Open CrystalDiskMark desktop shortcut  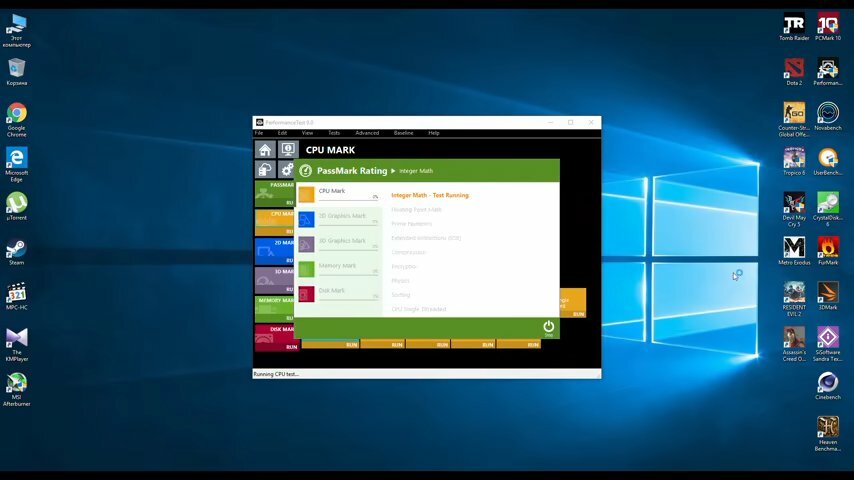pyautogui.click(x=828, y=209)
